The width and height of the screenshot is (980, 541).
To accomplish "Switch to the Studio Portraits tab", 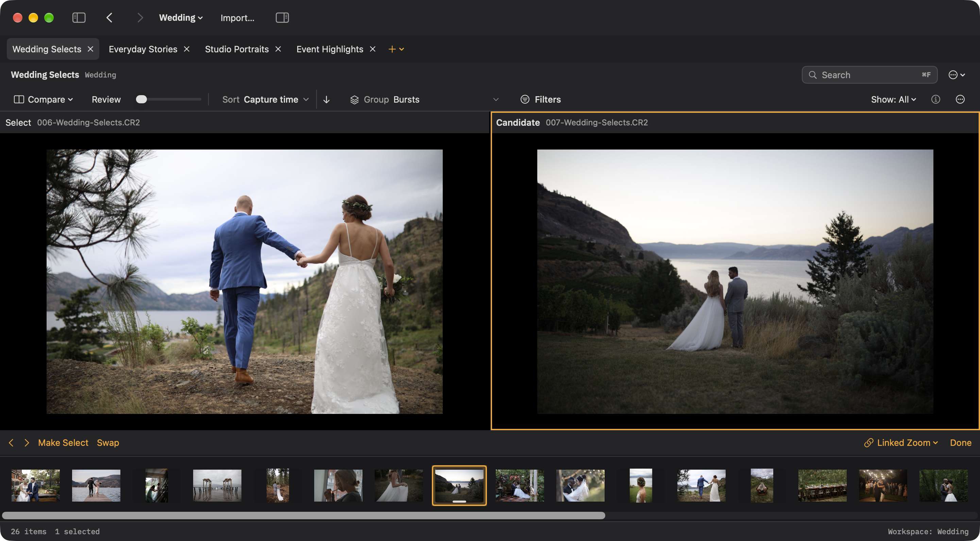I will point(237,49).
